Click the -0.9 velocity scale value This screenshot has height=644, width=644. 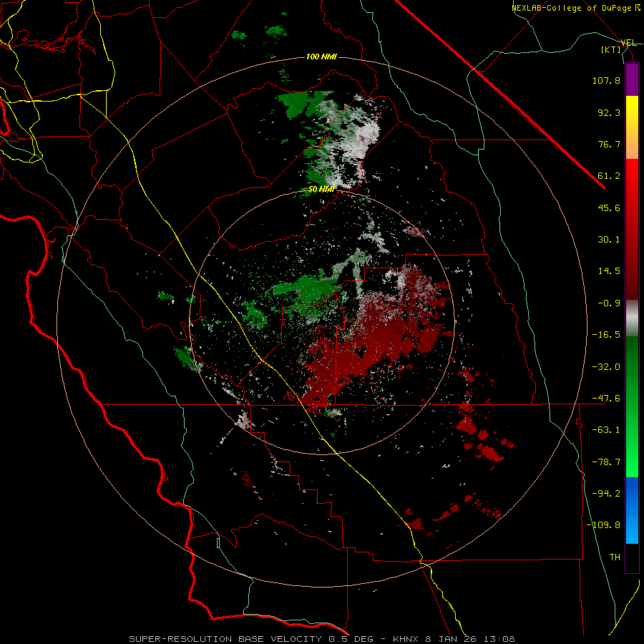tap(609, 303)
